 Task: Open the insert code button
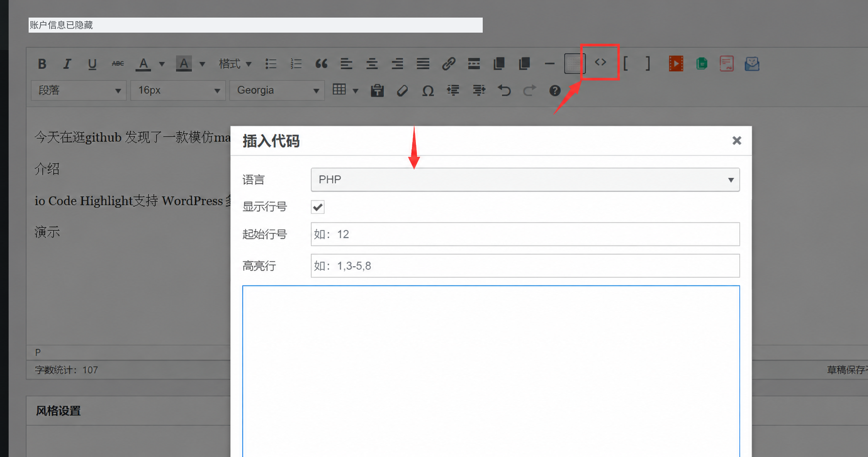pyautogui.click(x=600, y=62)
